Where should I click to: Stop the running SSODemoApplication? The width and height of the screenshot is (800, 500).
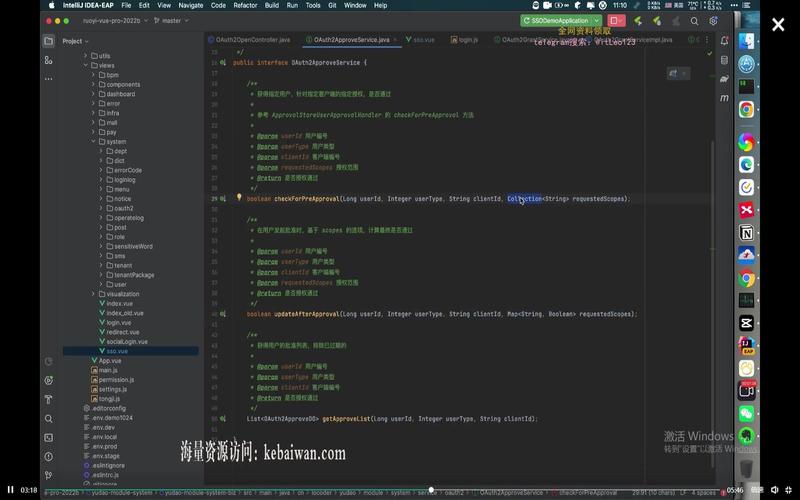(614, 21)
